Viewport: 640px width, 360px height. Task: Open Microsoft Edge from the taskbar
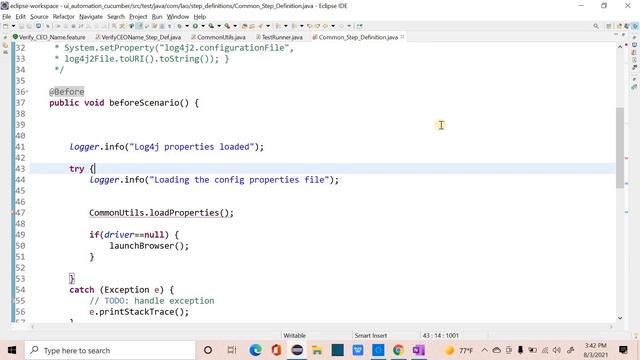click(256, 350)
